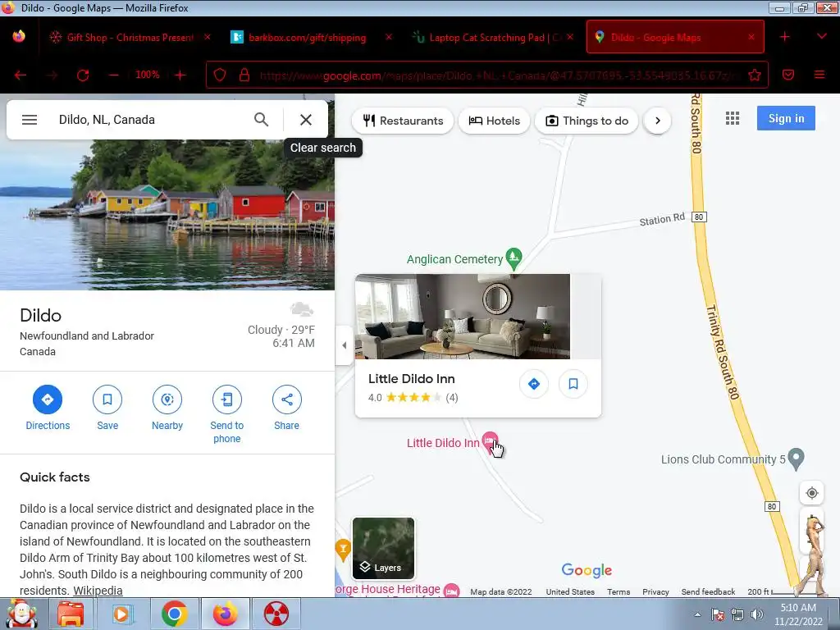
Task: Filter by Things to do chip
Action: [587, 121]
